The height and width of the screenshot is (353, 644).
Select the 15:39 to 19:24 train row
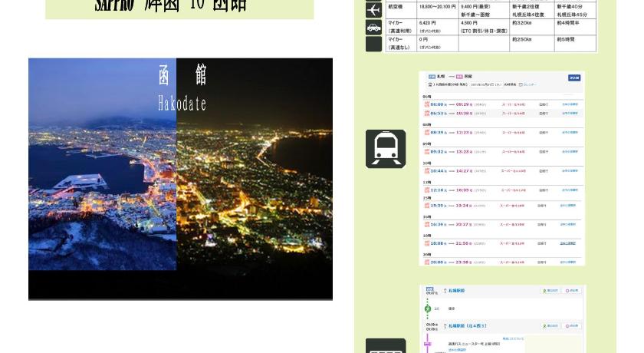click(503, 205)
